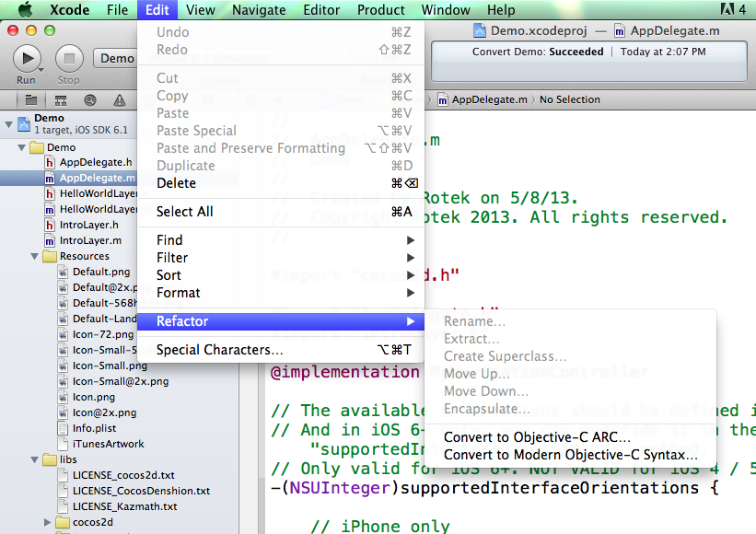The height and width of the screenshot is (534, 756).
Task: Open the Format submenu
Action: point(281,293)
